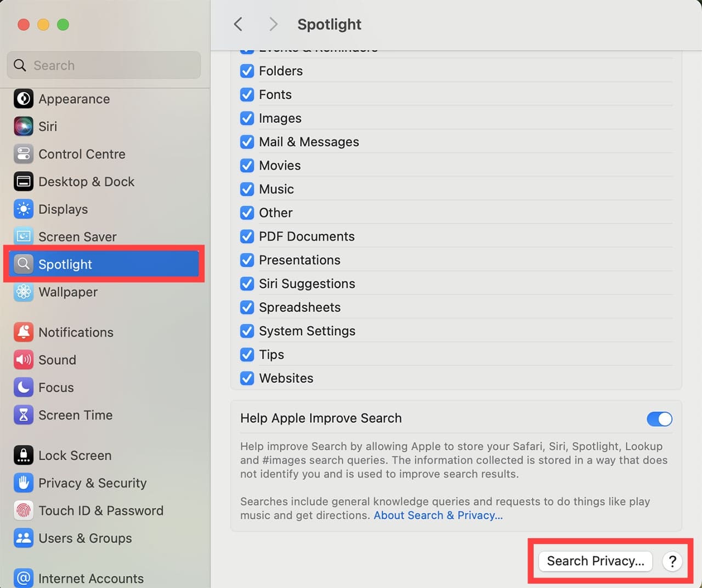Image resolution: width=702 pixels, height=588 pixels.
Task: Go back with the left chevron
Action: 238,24
